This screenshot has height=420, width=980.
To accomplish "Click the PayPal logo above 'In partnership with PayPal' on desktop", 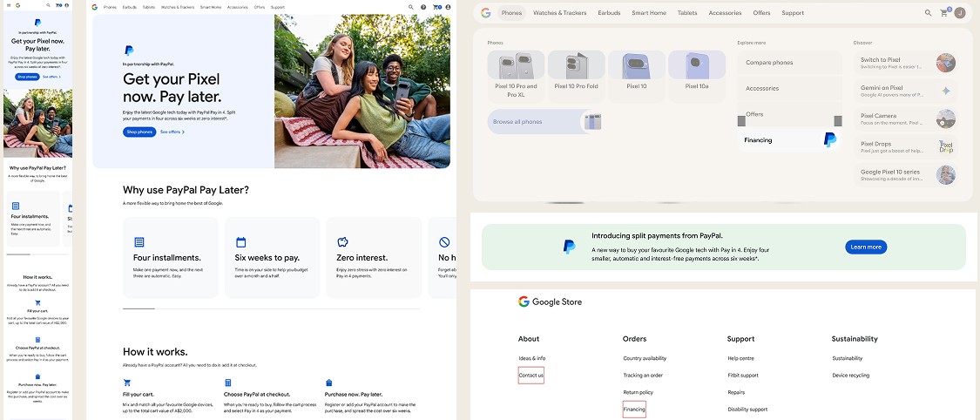I will point(129,51).
